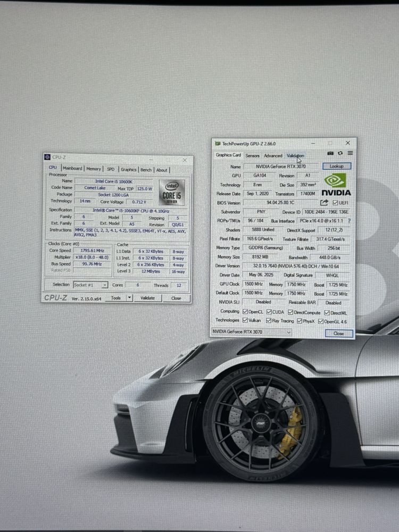Click the Close button in CPU-Z
The image size is (399, 532).
point(176,298)
